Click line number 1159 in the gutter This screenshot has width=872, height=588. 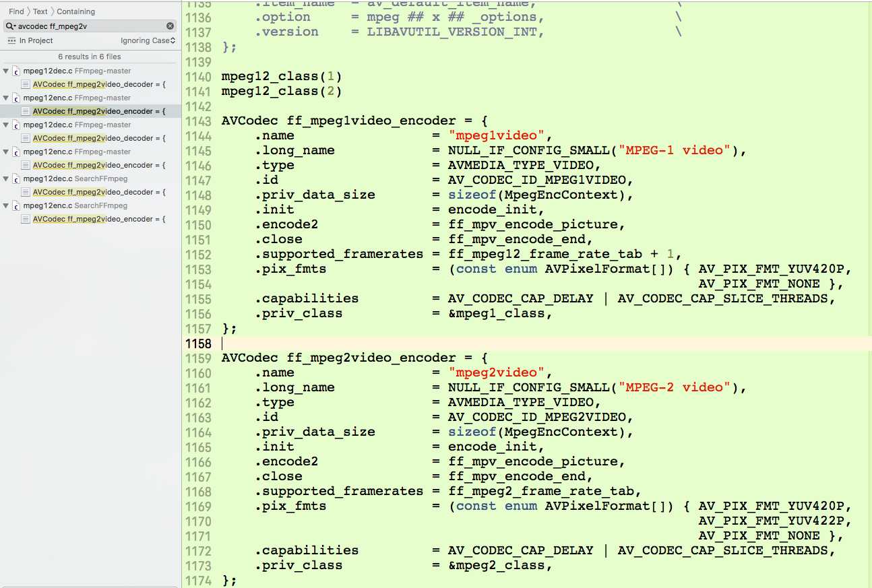coord(197,358)
